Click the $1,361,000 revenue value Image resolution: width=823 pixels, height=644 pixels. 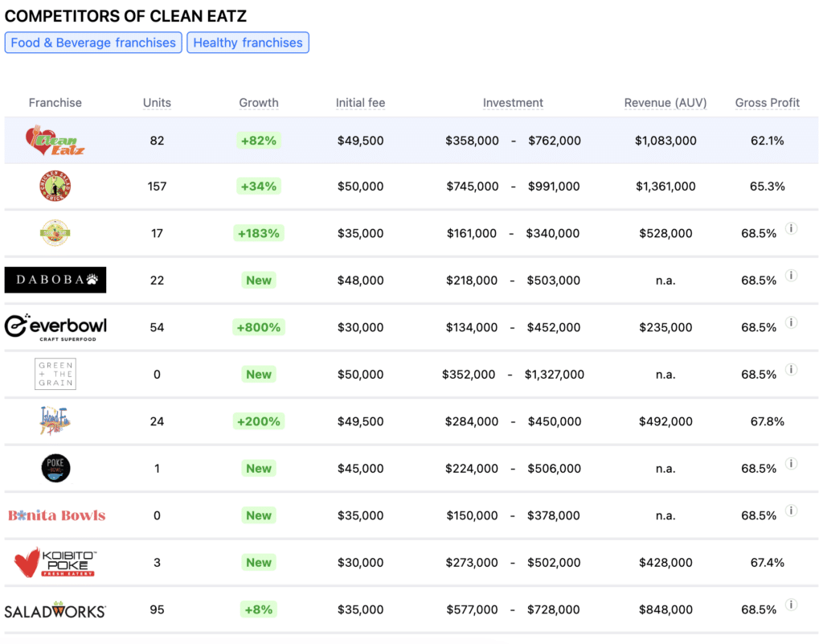(665, 187)
